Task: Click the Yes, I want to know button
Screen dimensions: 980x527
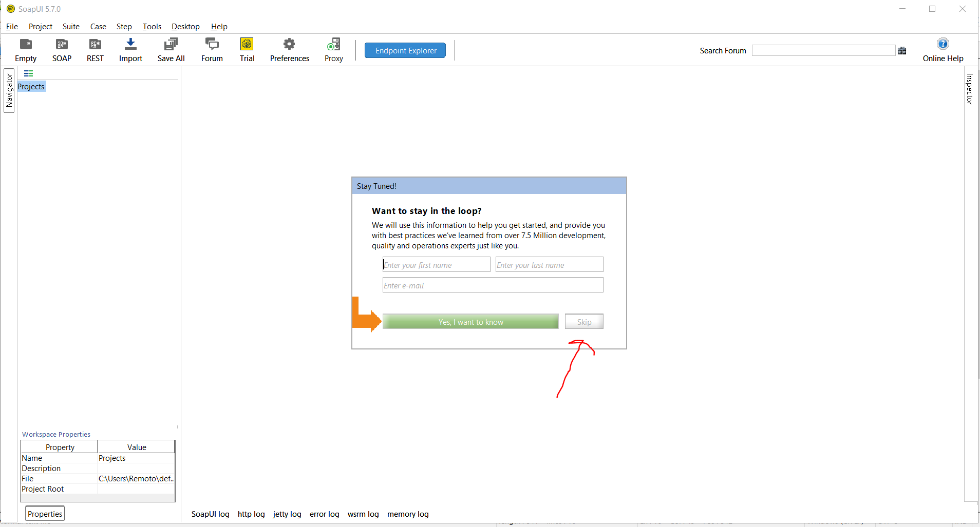Action: pyautogui.click(x=470, y=322)
